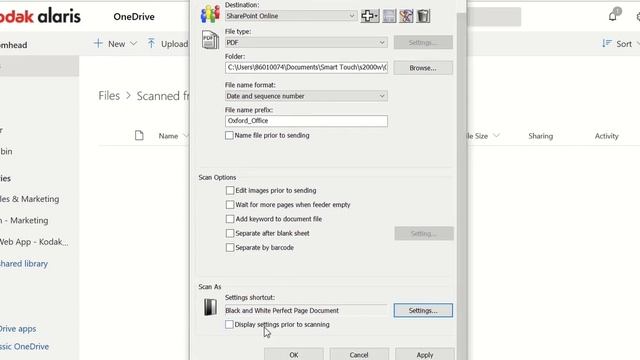Click the File name prefix field

[x=306, y=121]
